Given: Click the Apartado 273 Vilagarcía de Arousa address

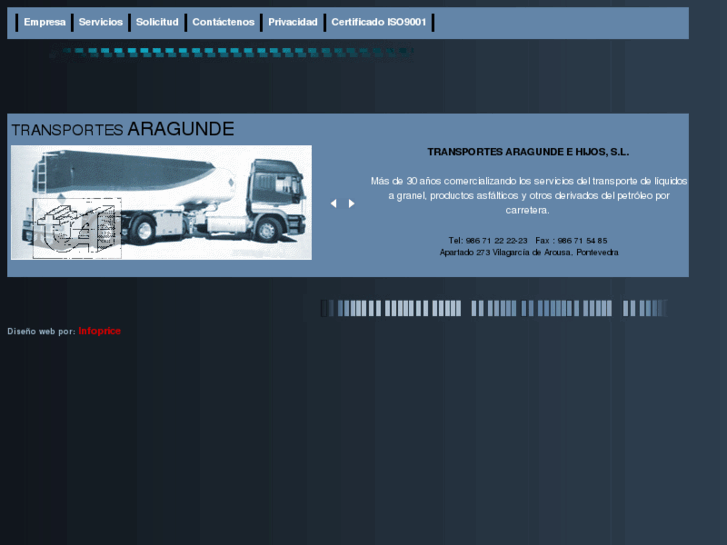Looking at the screenshot, I should [x=529, y=252].
